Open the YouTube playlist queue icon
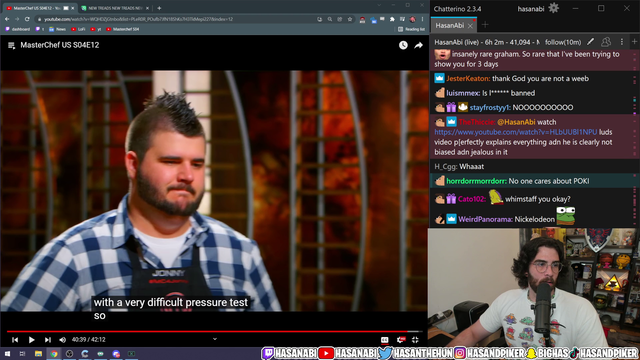 click(11, 45)
